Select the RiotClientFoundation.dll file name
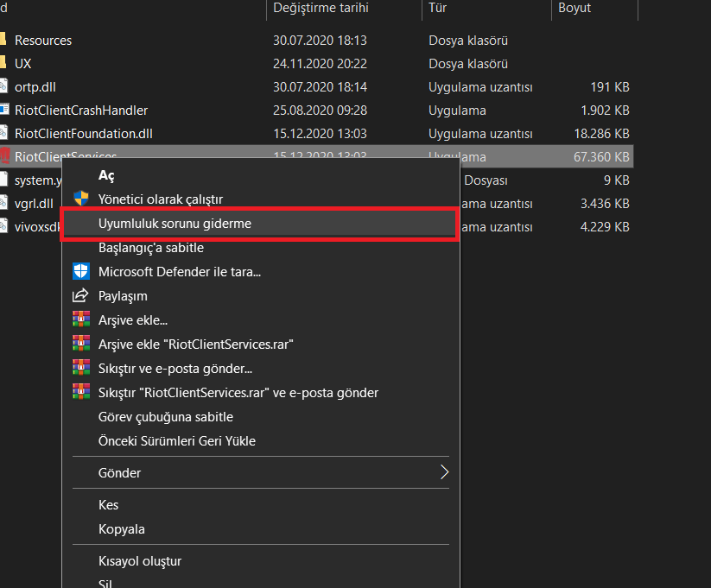This screenshot has height=588, width=711. coord(84,134)
